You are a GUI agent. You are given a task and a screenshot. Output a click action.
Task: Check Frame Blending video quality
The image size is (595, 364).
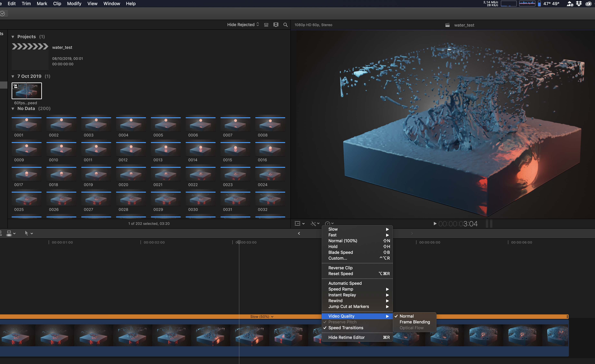point(415,322)
